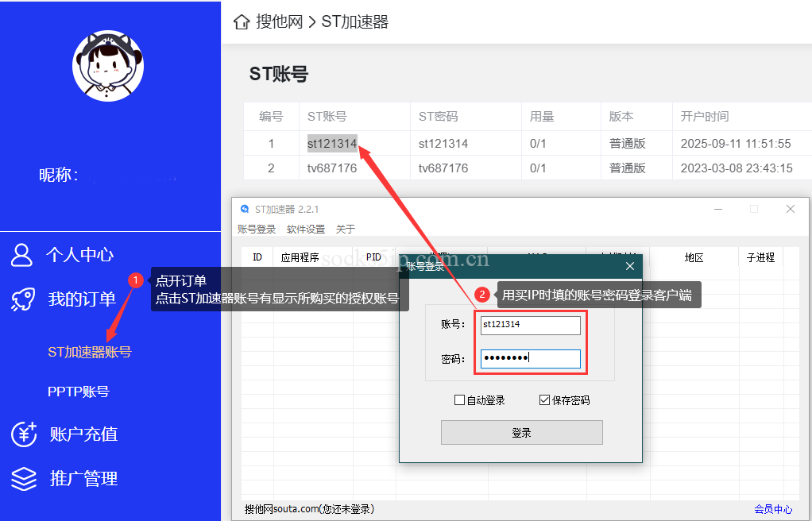
Task: Open the 会员中心 link
Action: click(x=773, y=509)
